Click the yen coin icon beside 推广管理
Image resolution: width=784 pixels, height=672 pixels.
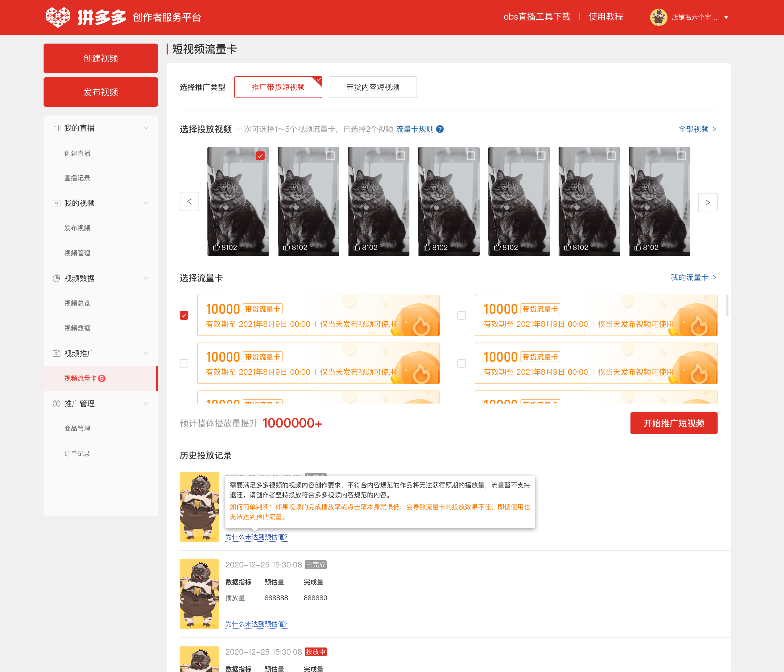click(56, 403)
